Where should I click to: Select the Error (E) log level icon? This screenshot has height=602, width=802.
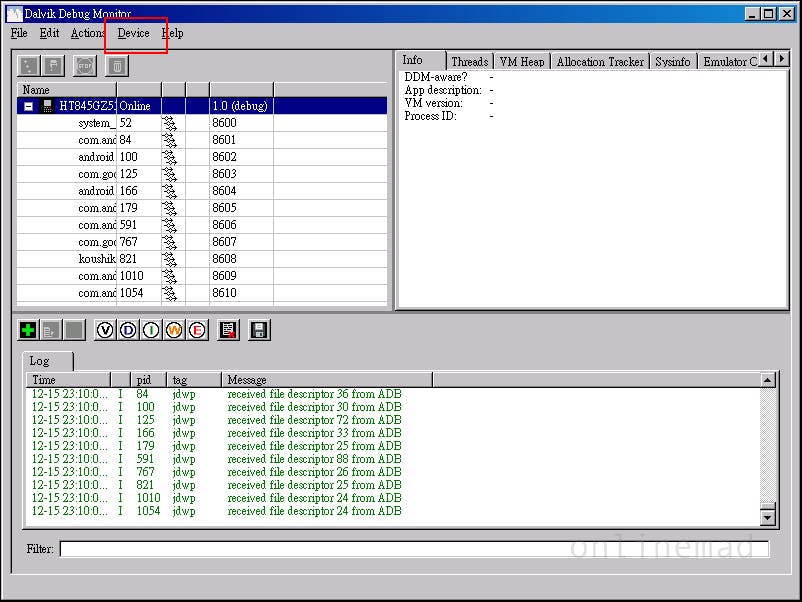pyautogui.click(x=197, y=330)
